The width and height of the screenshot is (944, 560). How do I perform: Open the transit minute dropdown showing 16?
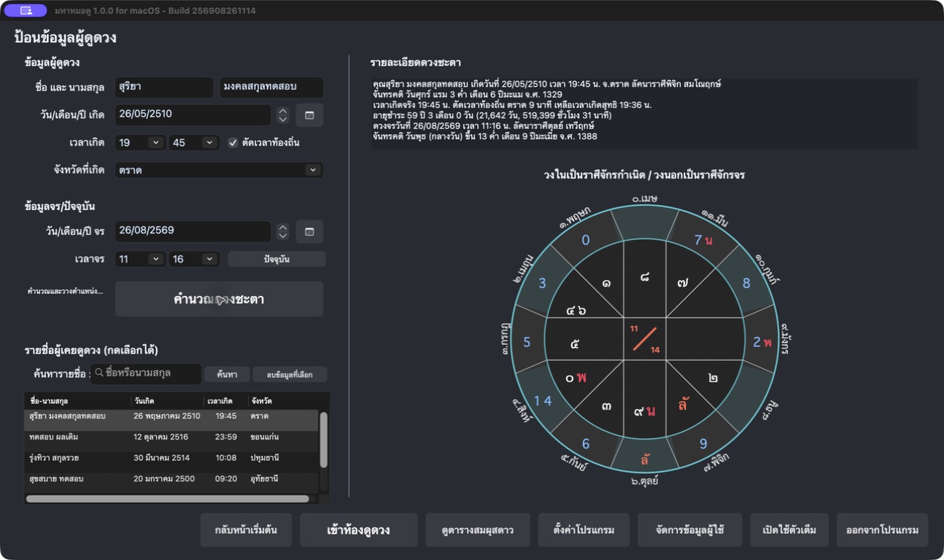click(194, 259)
